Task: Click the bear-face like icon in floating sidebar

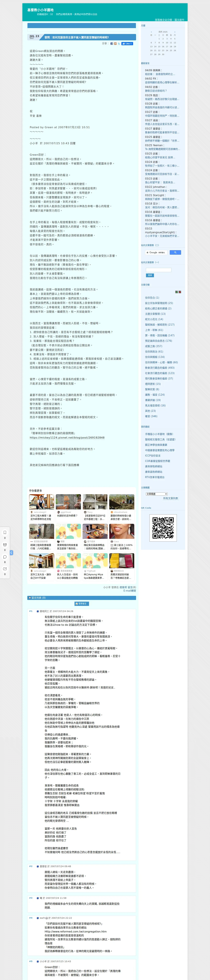Action: click(x=5, y=544)
